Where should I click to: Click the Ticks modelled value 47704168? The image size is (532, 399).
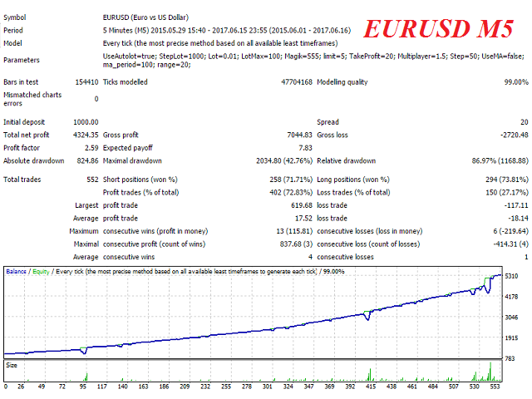297,81
